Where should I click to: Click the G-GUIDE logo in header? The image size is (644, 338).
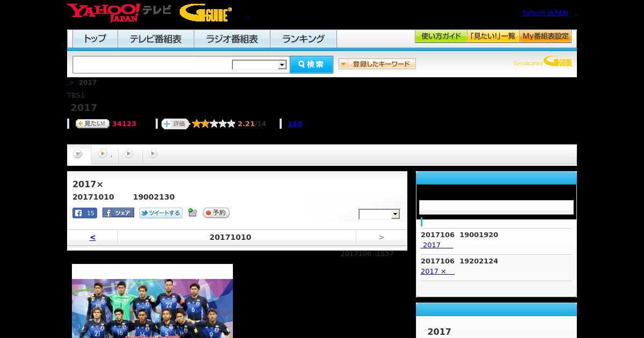[x=206, y=12]
